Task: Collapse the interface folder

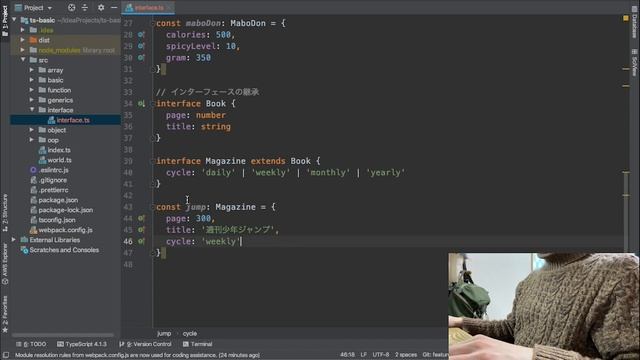Action: pos(32,110)
